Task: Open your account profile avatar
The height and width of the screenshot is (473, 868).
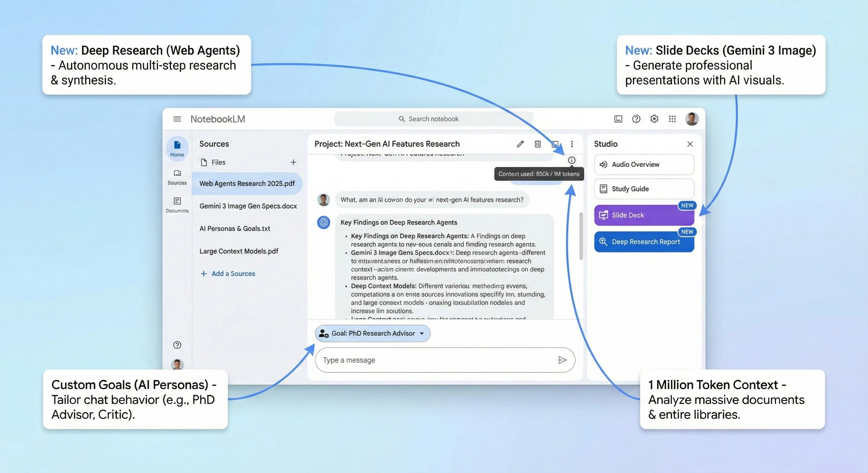Action: pos(692,119)
